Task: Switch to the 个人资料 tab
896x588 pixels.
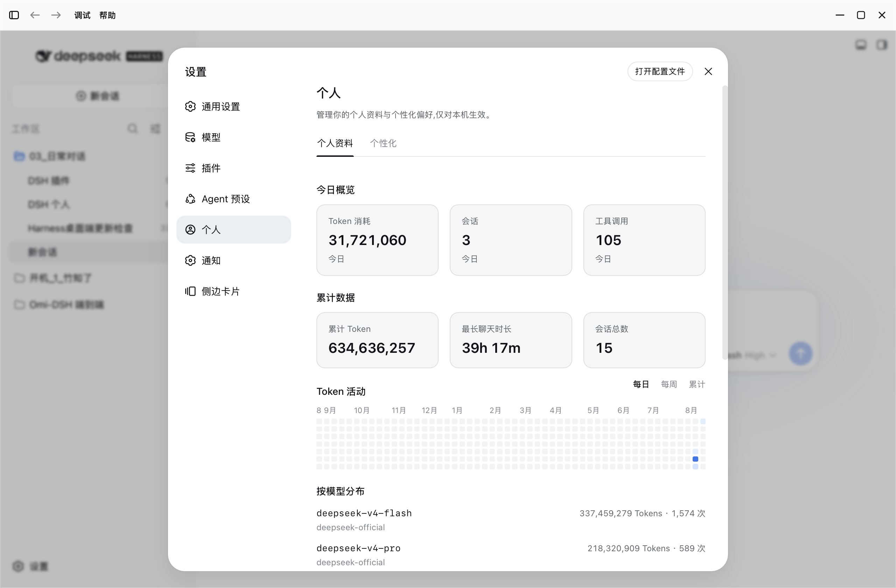Action: tap(335, 143)
